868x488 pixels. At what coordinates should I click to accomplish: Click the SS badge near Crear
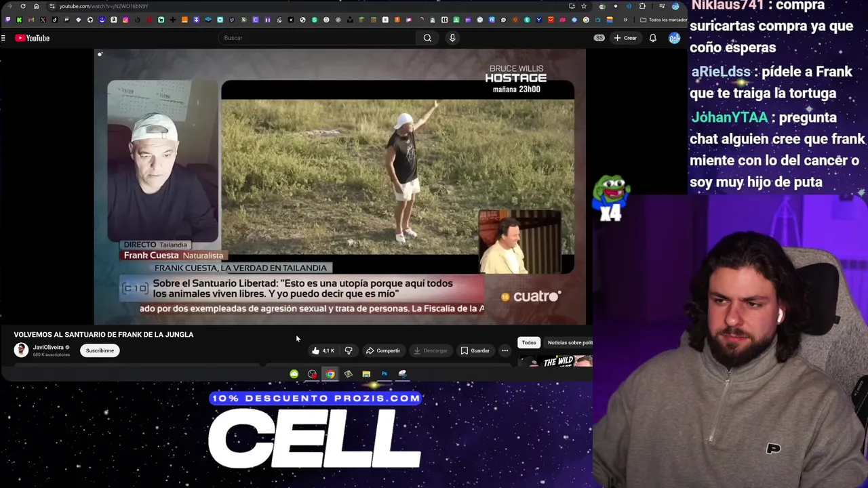click(599, 38)
